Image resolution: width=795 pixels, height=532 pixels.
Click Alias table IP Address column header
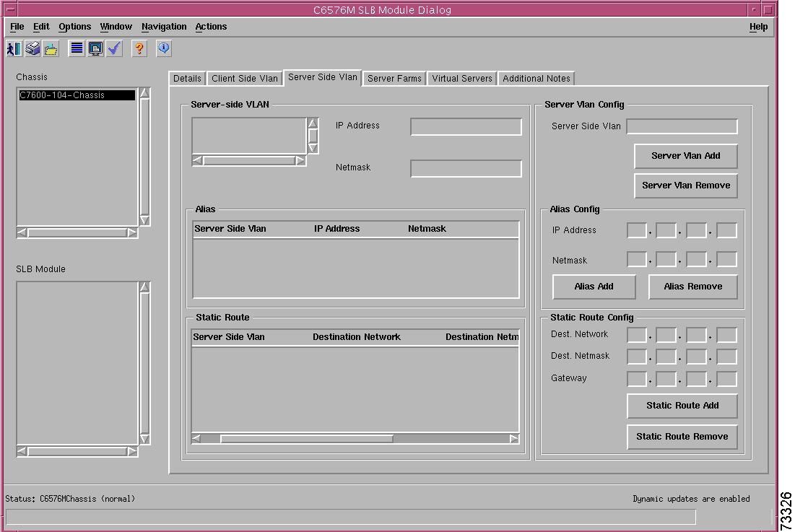click(x=336, y=229)
